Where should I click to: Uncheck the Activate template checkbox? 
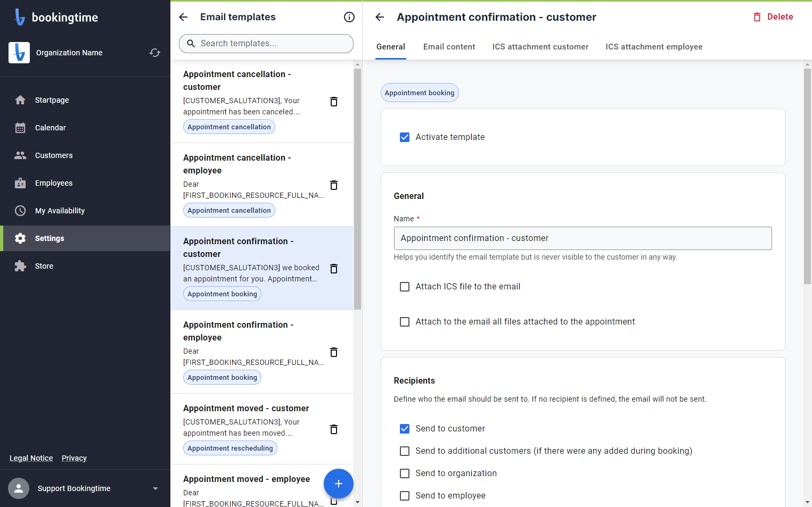click(x=405, y=137)
